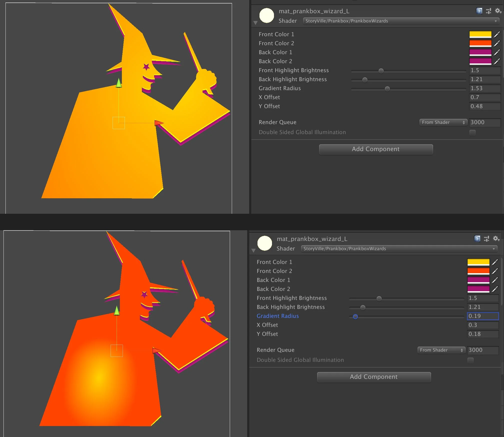This screenshot has height=437, width=504.
Task: Open material help icon in upper inspector
Action: [x=479, y=11]
